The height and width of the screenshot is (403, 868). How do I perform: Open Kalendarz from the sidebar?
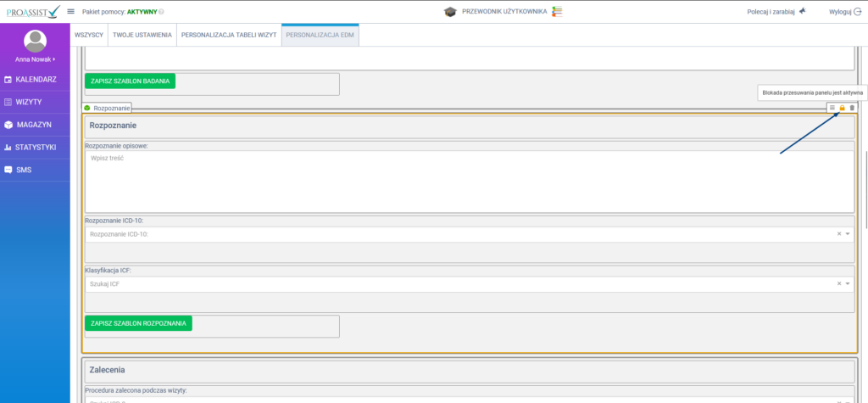[x=35, y=79]
